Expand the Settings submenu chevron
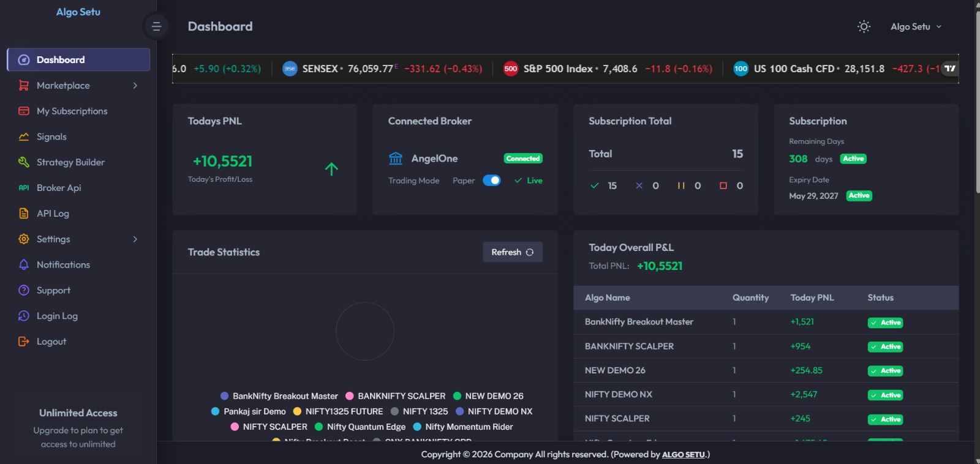Image resolution: width=980 pixels, height=464 pixels. (135, 239)
